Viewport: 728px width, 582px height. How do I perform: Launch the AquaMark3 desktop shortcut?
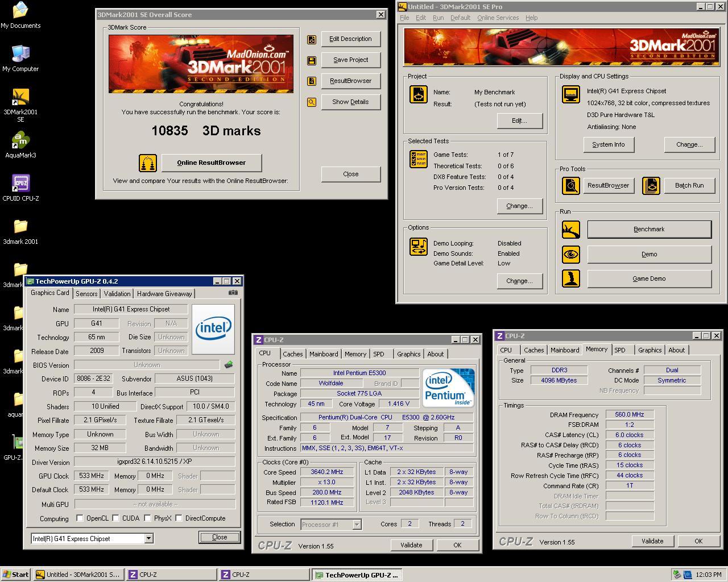[20, 145]
